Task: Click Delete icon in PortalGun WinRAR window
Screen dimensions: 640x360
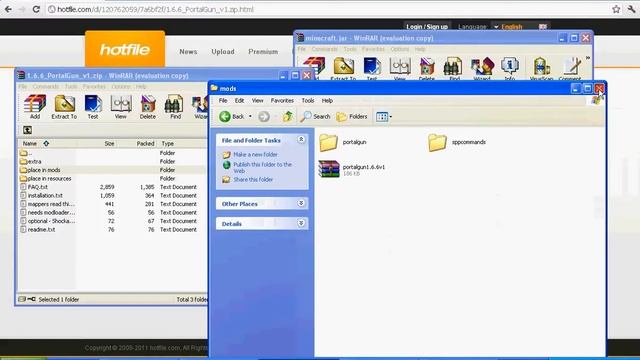Action: (147, 106)
